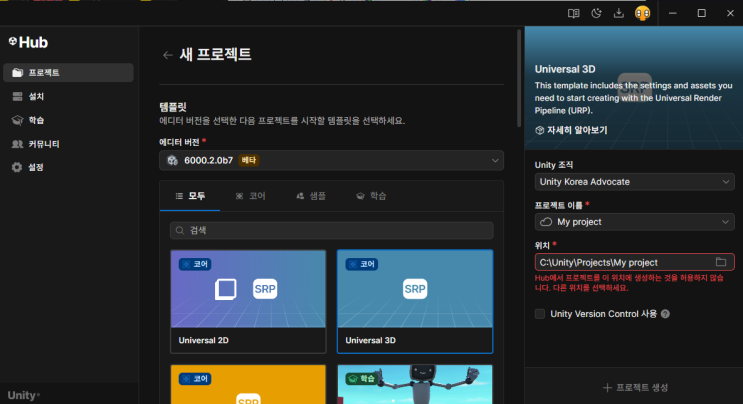Open the 학습 (Learn) sidebar section
The height and width of the screenshot is (404, 743).
point(68,120)
